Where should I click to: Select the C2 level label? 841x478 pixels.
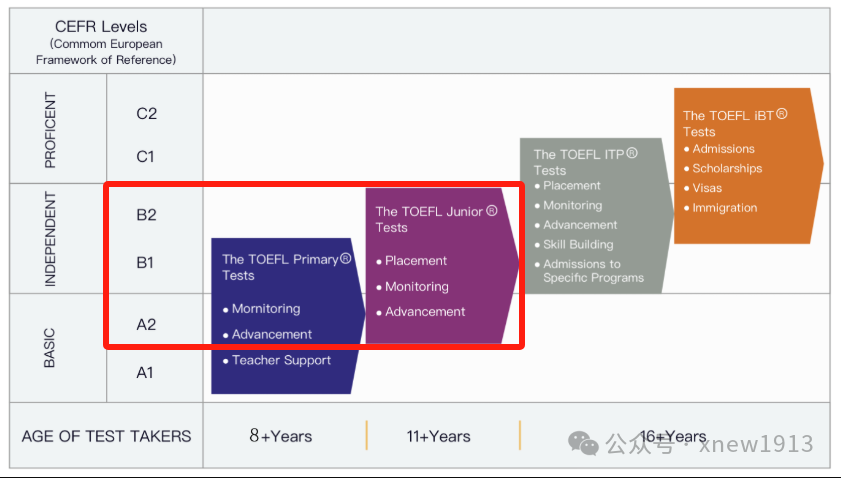[x=147, y=114]
